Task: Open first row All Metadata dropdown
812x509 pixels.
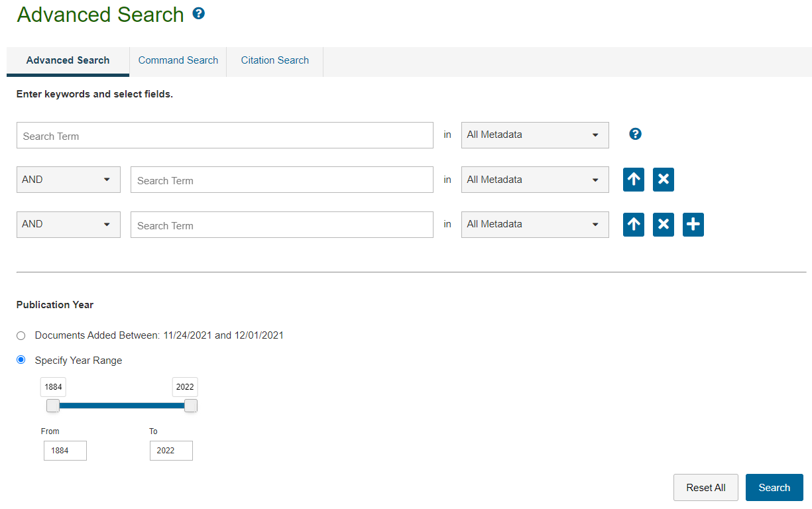Action: 535,135
